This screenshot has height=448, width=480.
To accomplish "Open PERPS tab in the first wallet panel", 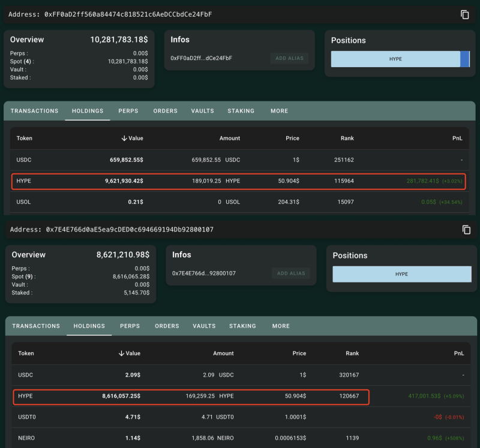I will click(128, 111).
